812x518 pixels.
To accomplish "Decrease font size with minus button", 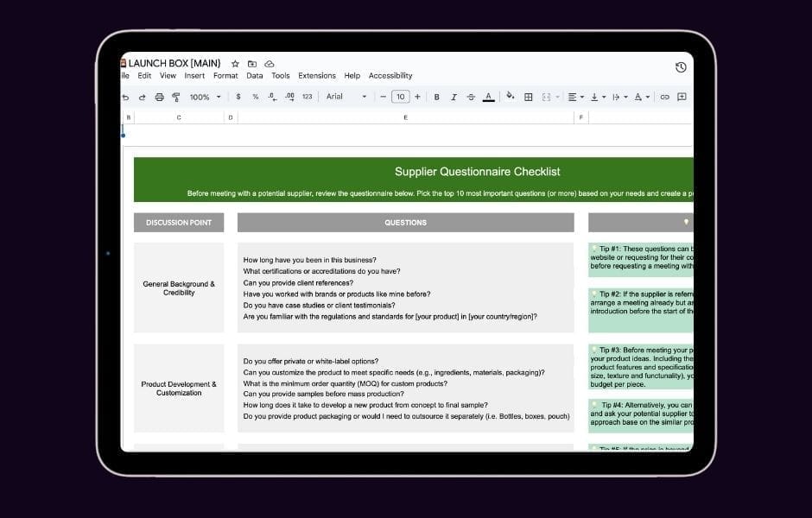I will (x=384, y=97).
